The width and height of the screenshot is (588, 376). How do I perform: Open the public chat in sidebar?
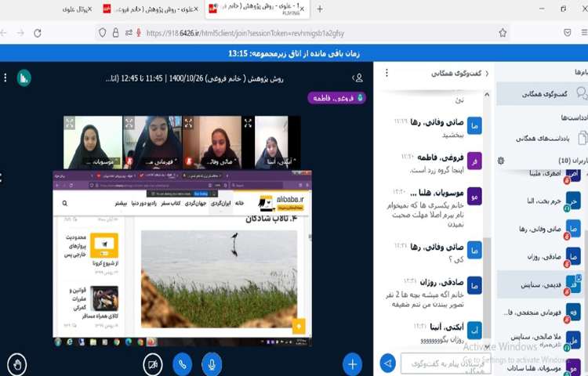[x=541, y=95]
